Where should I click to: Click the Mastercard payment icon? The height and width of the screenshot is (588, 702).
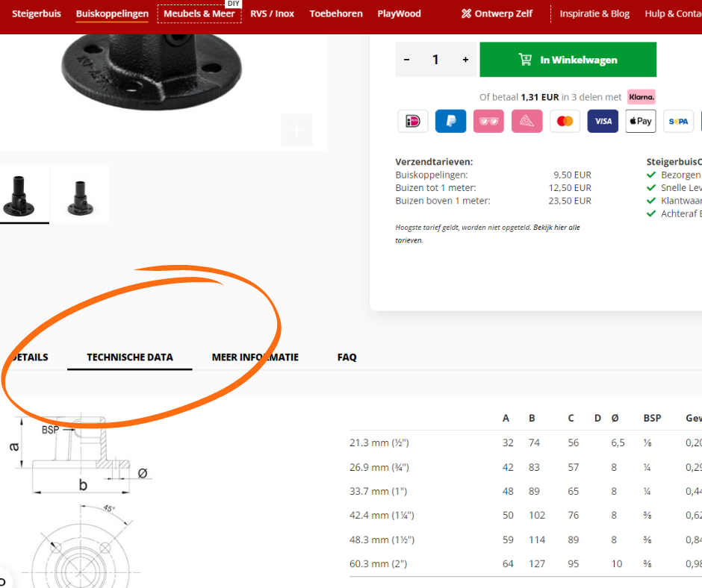[x=565, y=121]
